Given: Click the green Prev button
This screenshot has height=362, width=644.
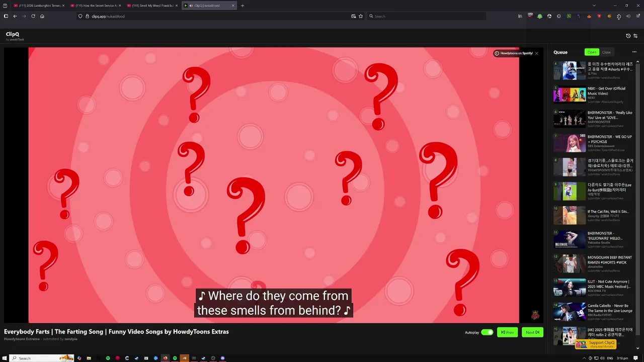Looking at the screenshot, I should [x=507, y=332].
